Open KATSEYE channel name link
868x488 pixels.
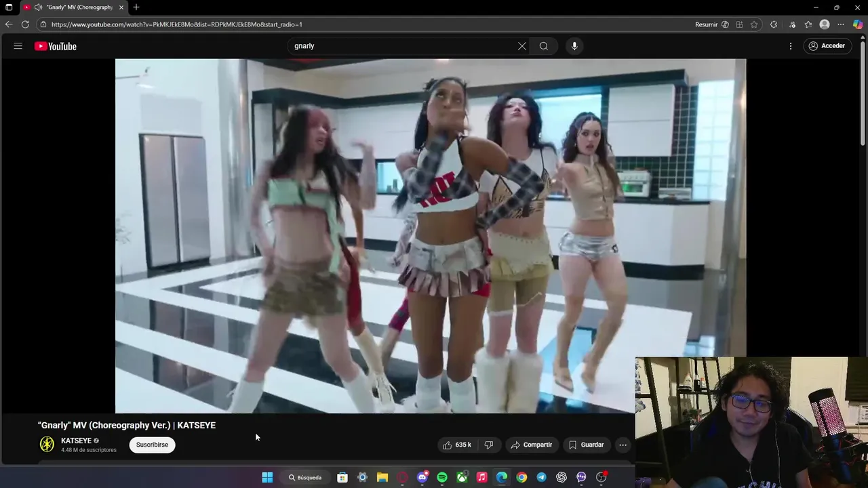coord(76,441)
